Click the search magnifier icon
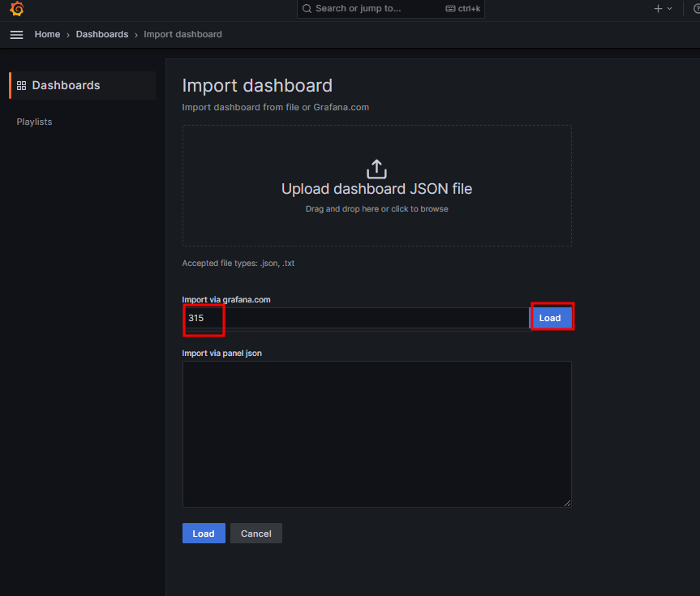The width and height of the screenshot is (700, 596). [x=307, y=8]
